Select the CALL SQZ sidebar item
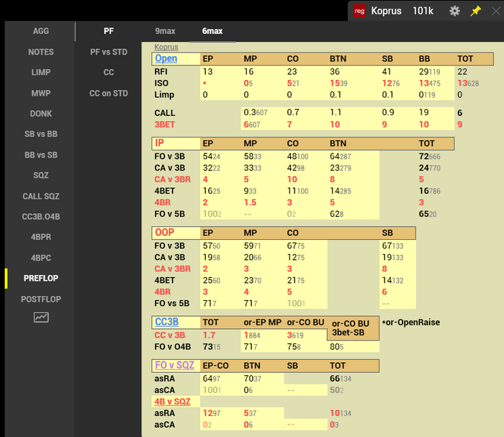 click(41, 197)
